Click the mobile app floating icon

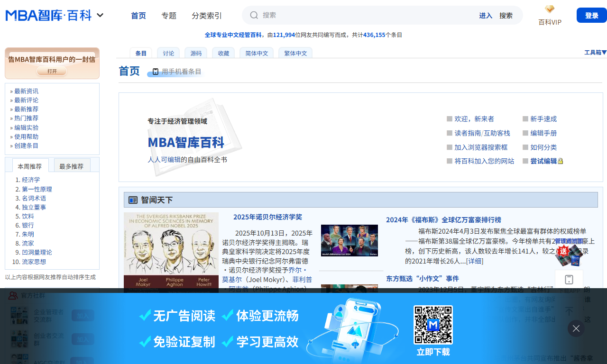(569, 280)
